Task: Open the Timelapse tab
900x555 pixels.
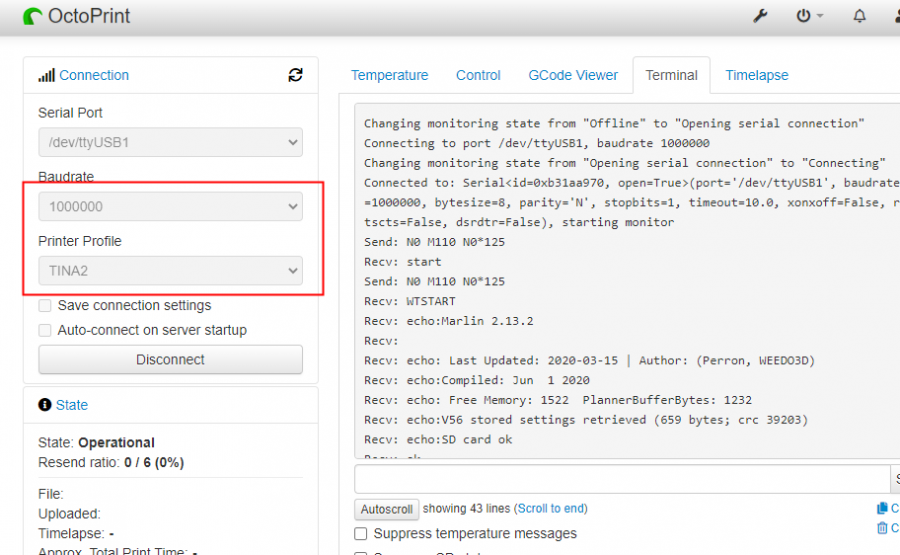Action: tap(757, 75)
